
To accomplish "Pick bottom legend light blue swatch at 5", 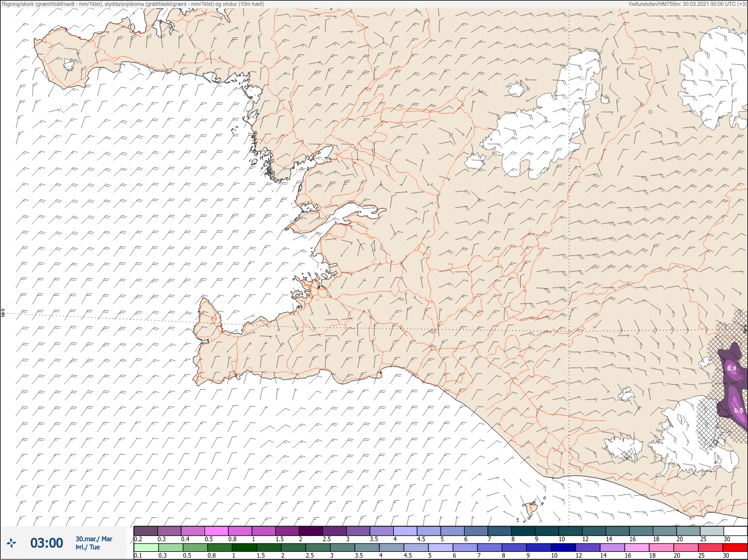I will coord(440,548).
